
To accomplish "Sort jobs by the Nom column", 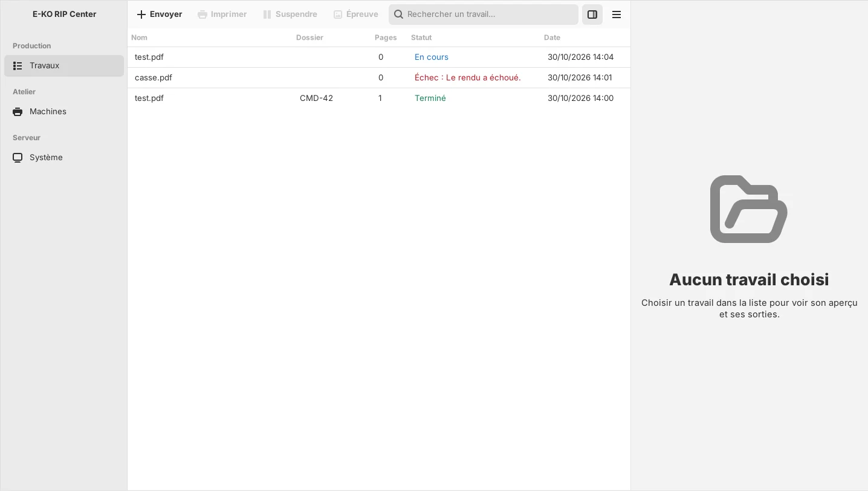I will (x=139, y=37).
